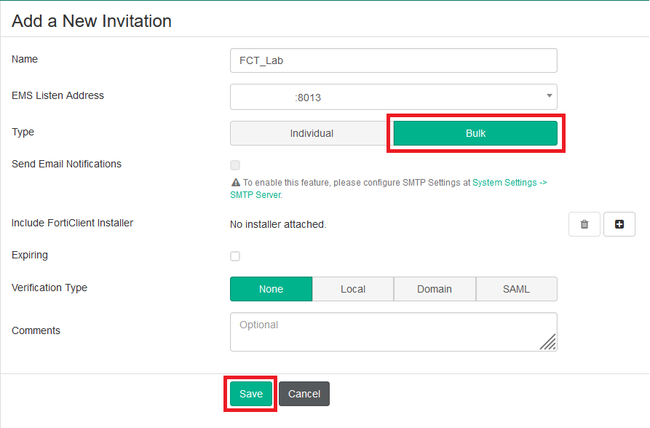650x428 pixels.
Task: Enable the Expiring checkbox
Action: (x=235, y=256)
